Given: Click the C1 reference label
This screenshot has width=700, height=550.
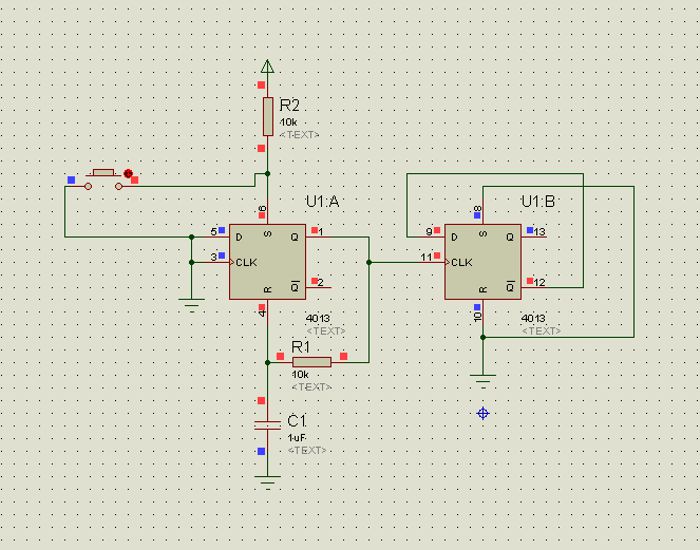Looking at the screenshot, I should [296, 421].
